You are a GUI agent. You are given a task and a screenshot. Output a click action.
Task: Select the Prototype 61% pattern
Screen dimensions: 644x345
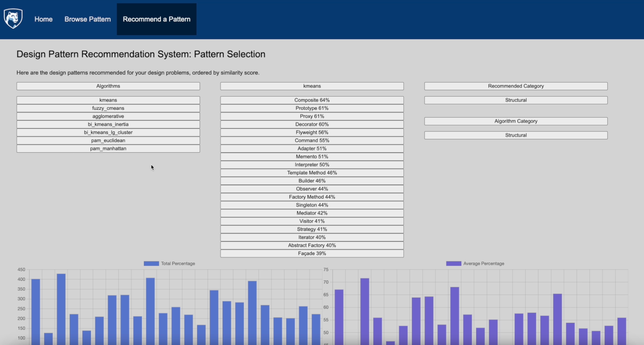(x=312, y=108)
